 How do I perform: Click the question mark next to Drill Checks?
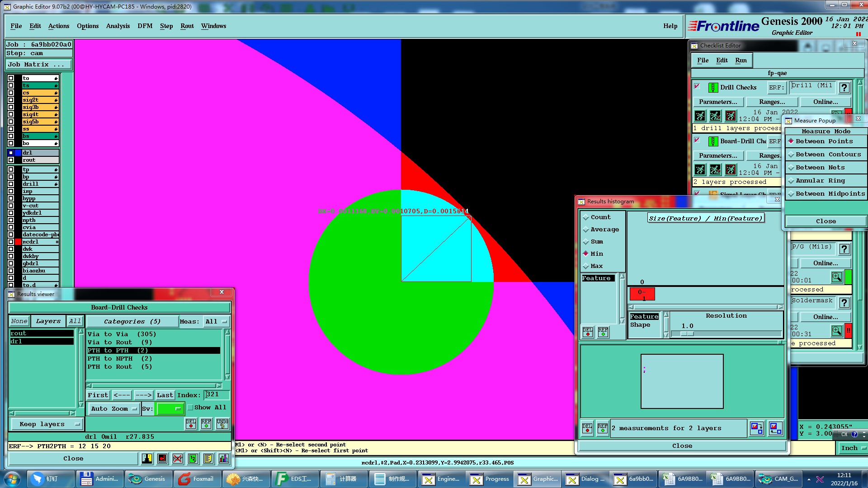click(844, 88)
